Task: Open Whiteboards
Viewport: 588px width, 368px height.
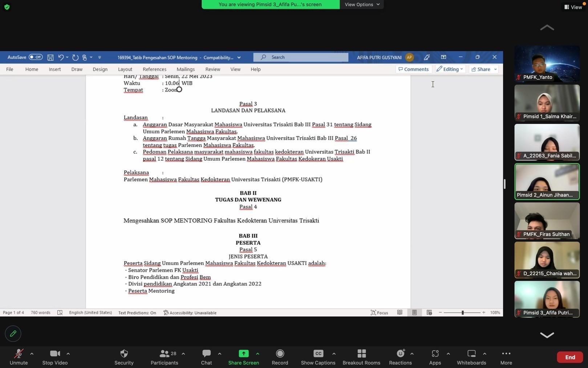Action: 471,357
